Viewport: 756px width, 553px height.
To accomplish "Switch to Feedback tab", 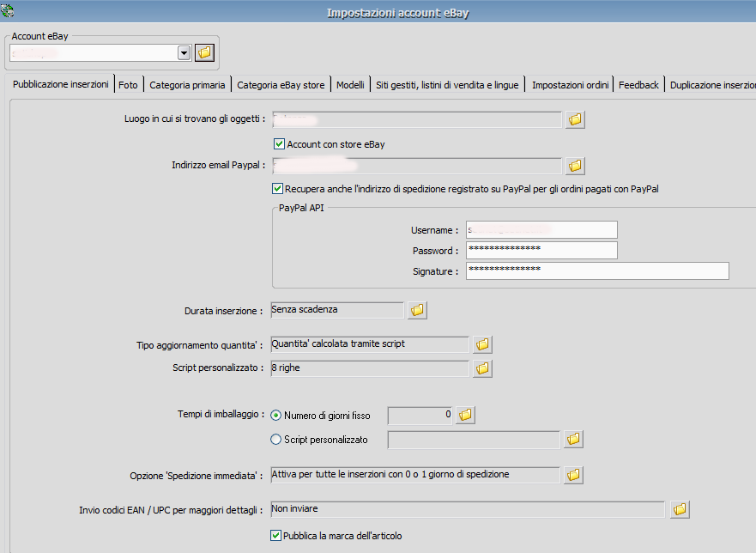I will tap(638, 85).
